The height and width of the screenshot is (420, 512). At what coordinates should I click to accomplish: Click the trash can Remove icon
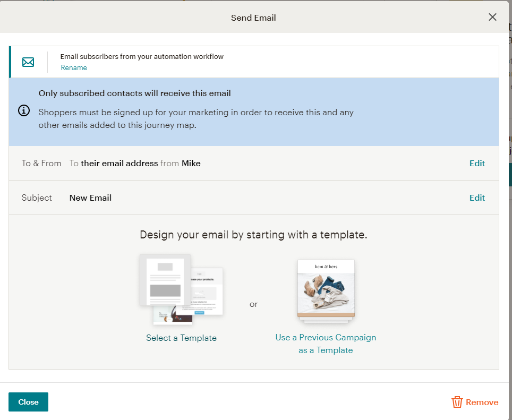pyautogui.click(x=457, y=402)
